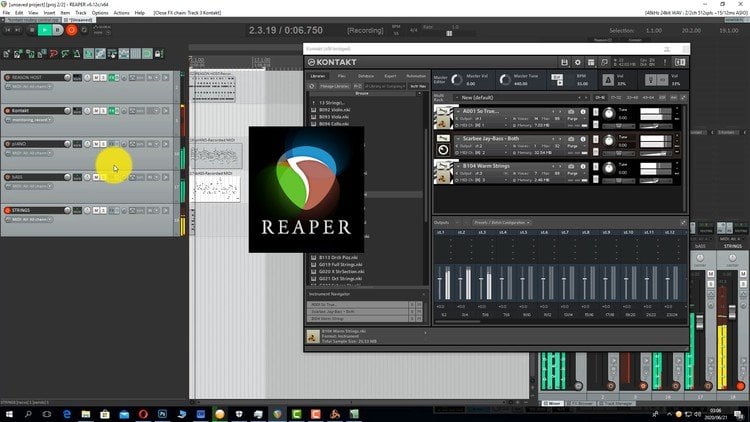Adjust the Master Vol knob in Kontakt
This screenshot has height=422, width=750.
(x=456, y=78)
